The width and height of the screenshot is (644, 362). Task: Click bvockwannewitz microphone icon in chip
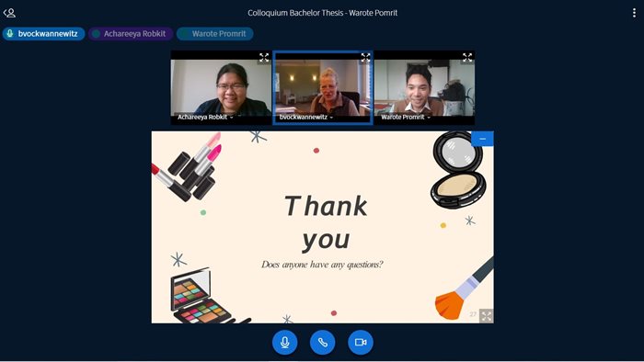pos(10,34)
